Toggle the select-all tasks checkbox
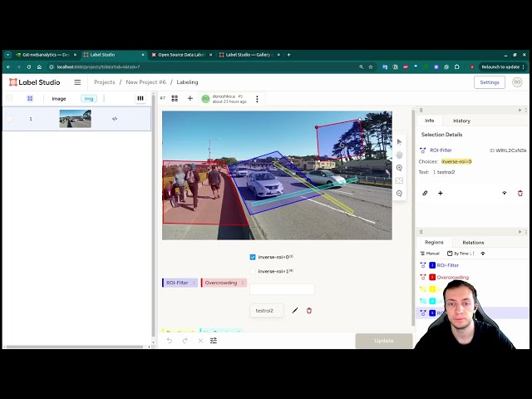The image size is (532, 399). (x=9, y=98)
